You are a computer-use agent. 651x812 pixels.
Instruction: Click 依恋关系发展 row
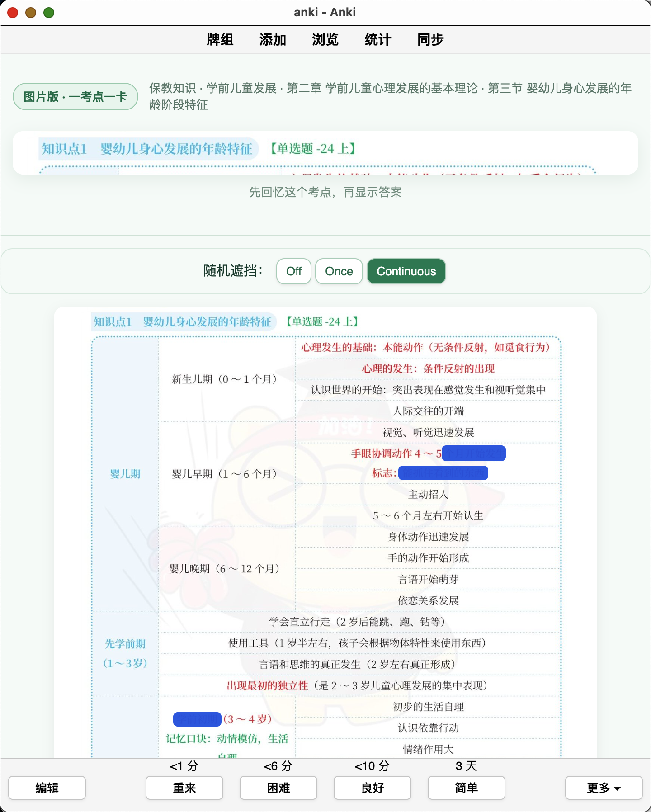point(428,600)
